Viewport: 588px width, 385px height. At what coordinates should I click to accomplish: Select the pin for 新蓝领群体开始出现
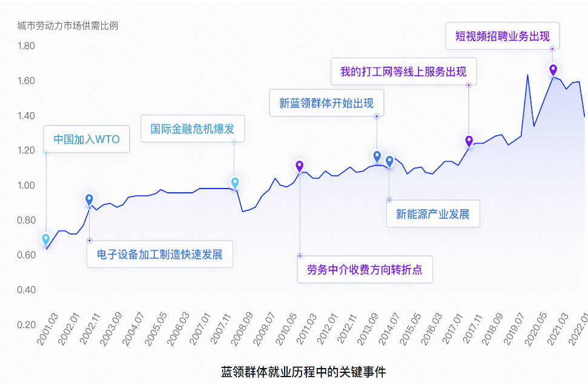(377, 157)
